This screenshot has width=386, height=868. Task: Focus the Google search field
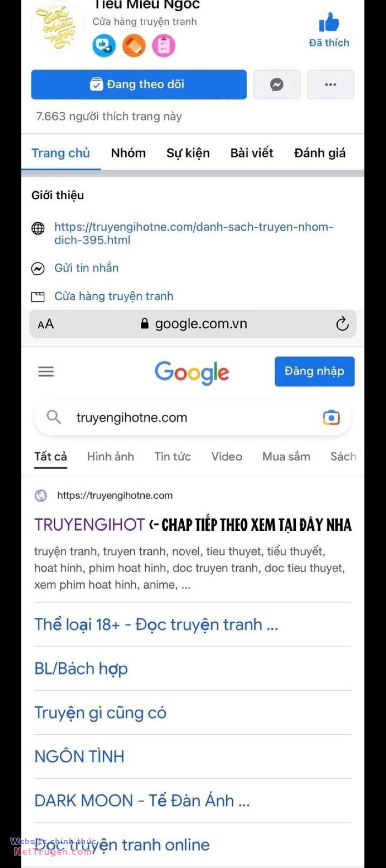pyautogui.click(x=193, y=417)
